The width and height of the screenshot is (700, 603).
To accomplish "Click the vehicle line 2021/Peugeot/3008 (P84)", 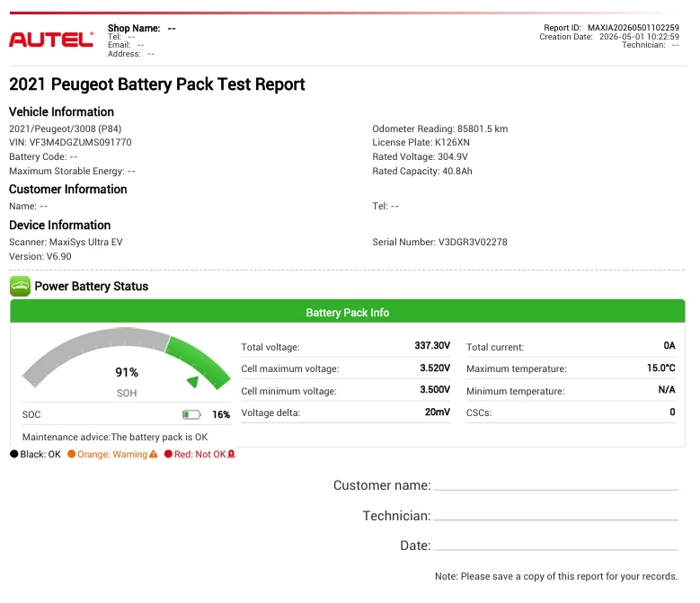I will pos(66,129).
